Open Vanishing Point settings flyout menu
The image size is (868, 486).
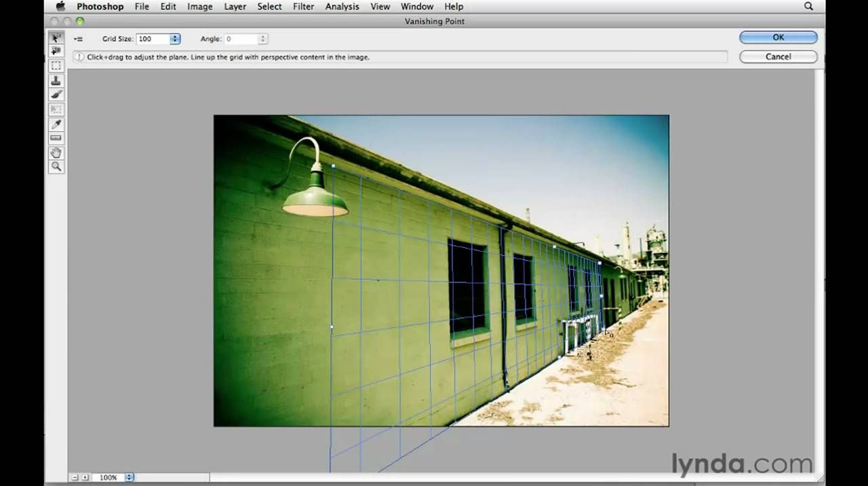coord(78,39)
